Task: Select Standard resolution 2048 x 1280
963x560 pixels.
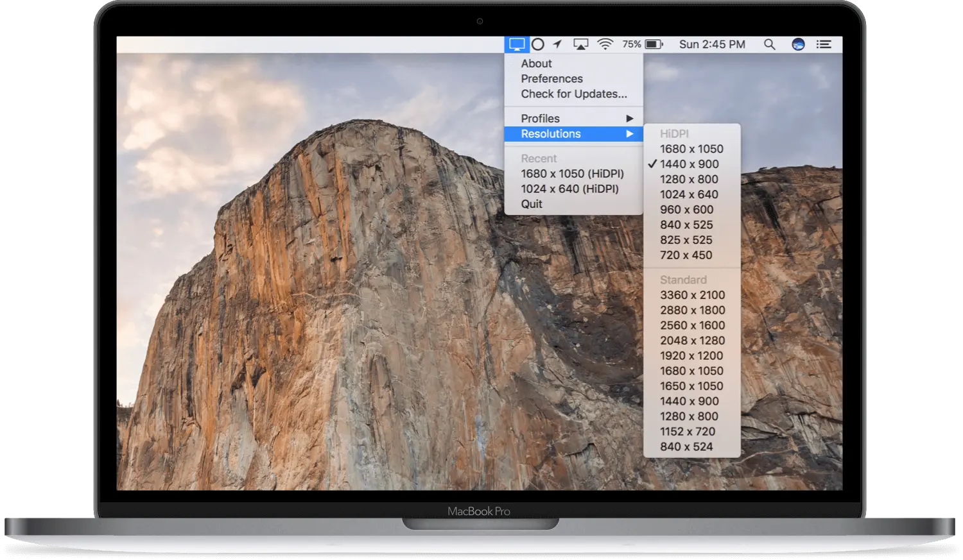Action: [692, 341]
